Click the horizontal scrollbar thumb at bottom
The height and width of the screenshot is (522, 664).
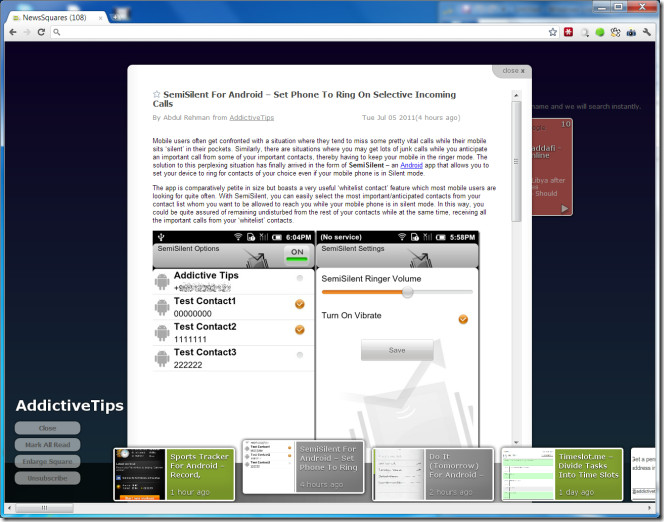(x=44, y=508)
